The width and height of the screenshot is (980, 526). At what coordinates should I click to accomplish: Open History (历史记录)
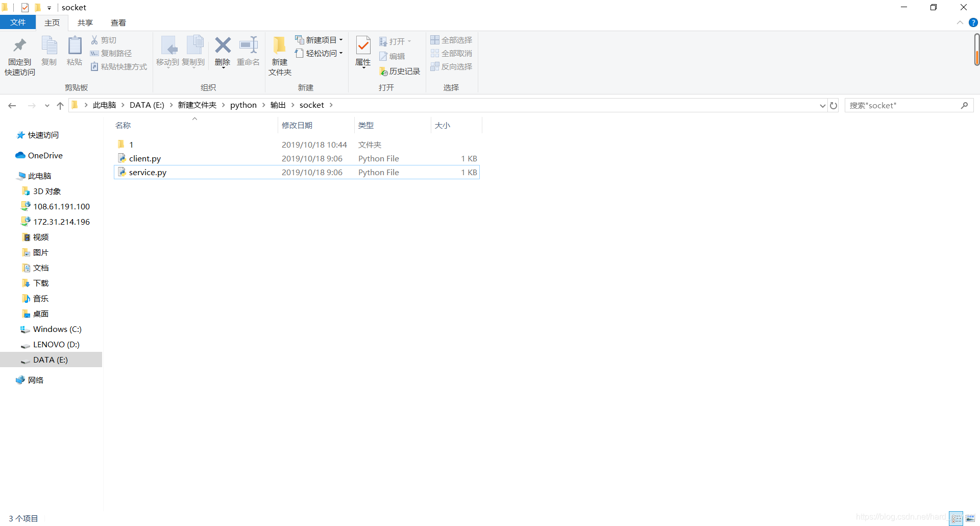[400, 71]
